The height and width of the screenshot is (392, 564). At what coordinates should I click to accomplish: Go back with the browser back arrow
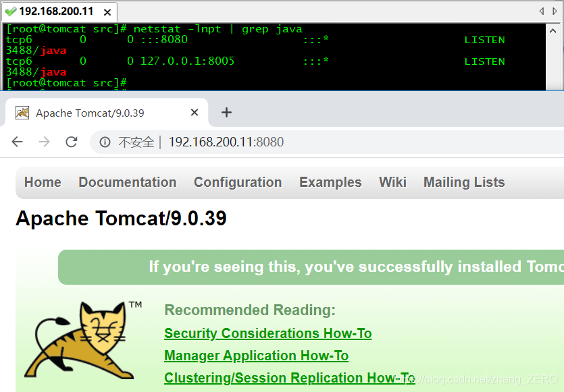pyautogui.click(x=18, y=142)
